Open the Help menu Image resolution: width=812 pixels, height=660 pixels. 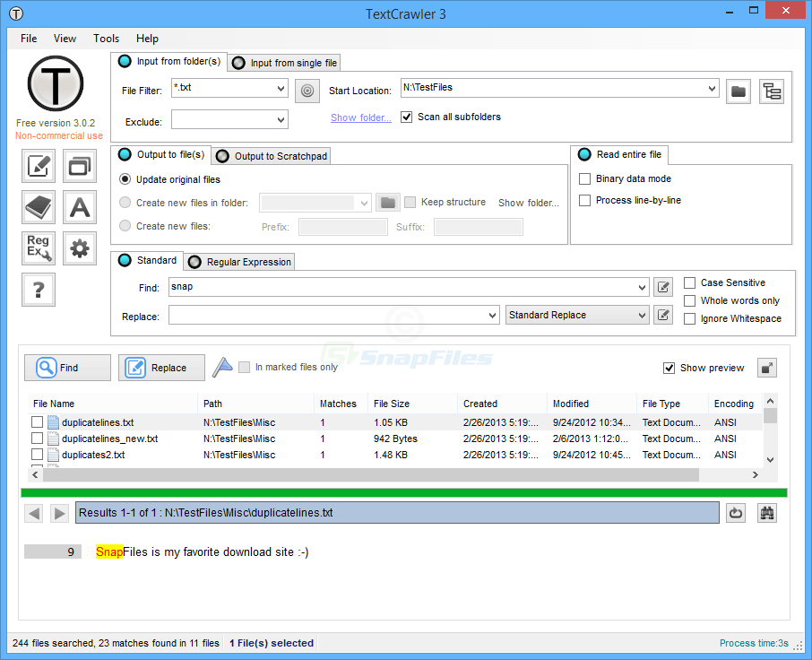tap(147, 39)
